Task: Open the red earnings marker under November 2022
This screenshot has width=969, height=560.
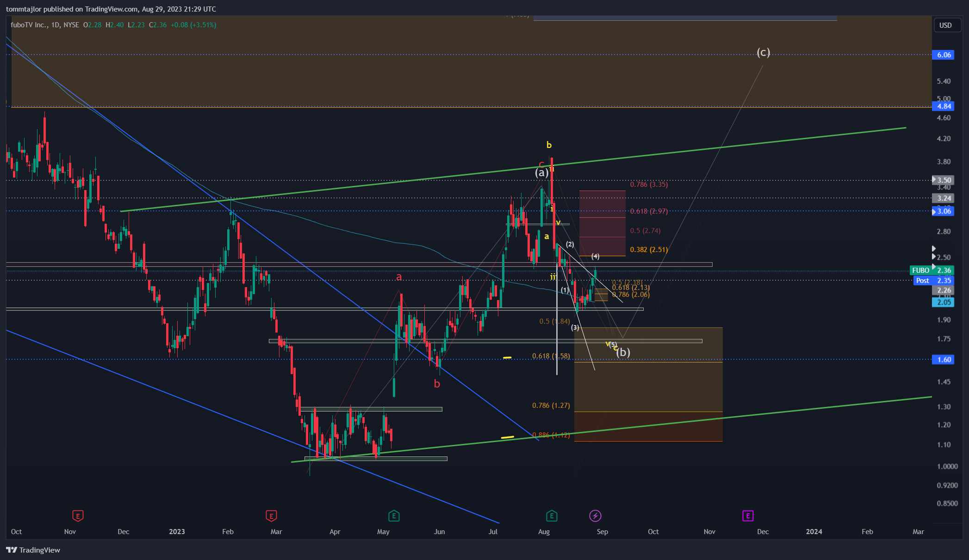Action: click(78, 516)
